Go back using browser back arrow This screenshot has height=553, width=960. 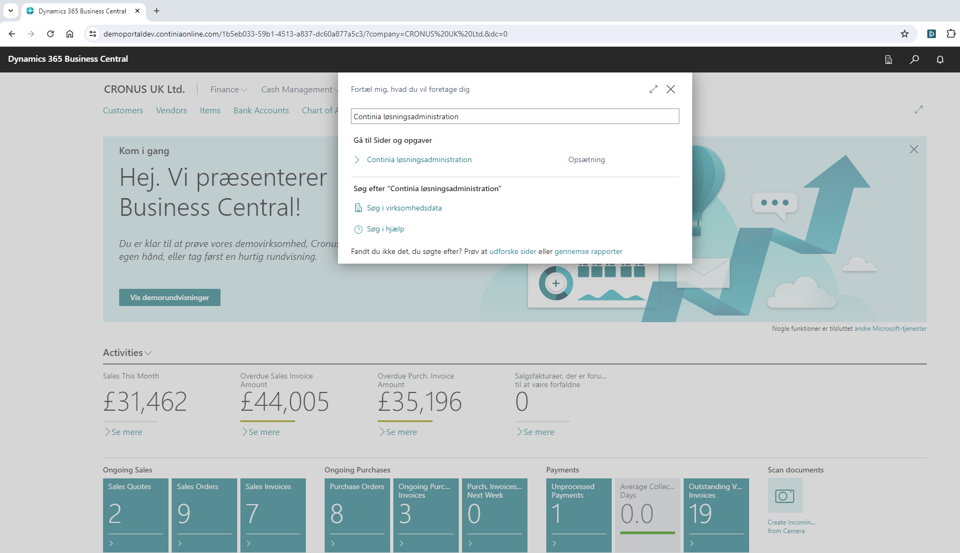12,34
